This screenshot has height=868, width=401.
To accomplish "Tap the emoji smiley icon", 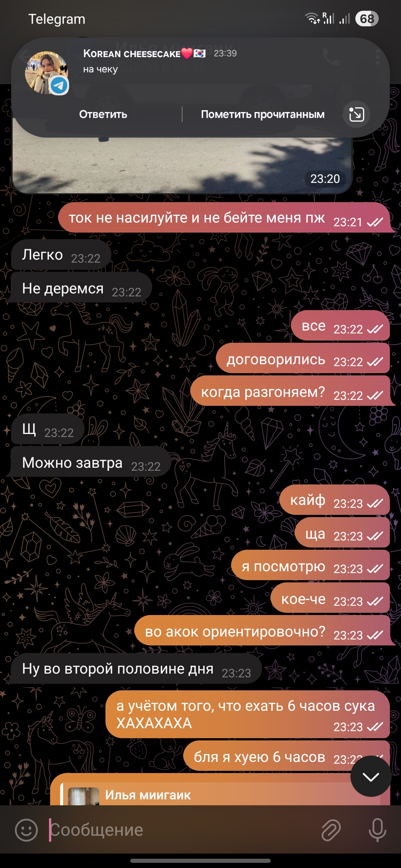I will coord(26,830).
